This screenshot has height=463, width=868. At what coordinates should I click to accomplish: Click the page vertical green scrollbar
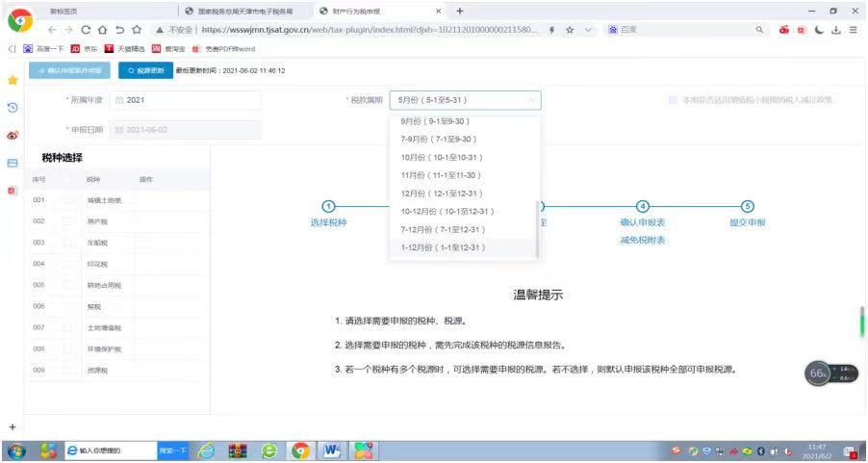click(x=862, y=322)
